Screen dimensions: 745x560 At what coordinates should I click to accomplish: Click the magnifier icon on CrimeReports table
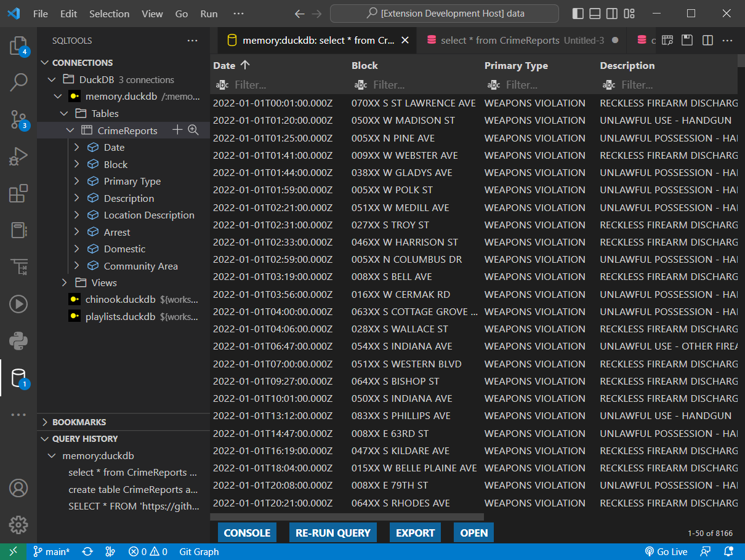[193, 130]
